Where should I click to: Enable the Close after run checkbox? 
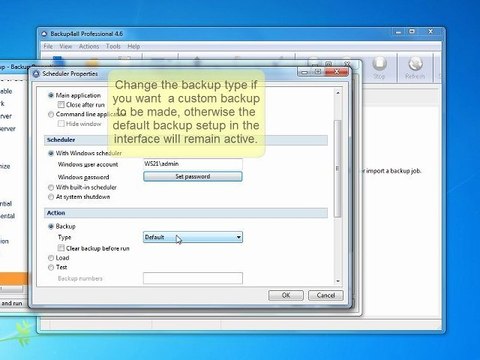pyautogui.click(x=61, y=105)
